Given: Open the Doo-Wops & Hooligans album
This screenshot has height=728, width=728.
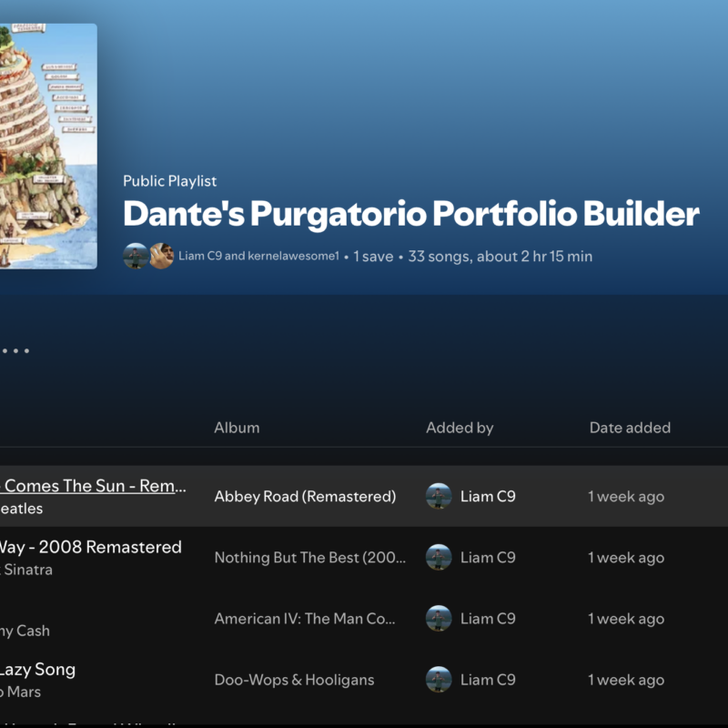Looking at the screenshot, I should pyautogui.click(x=294, y=680).
